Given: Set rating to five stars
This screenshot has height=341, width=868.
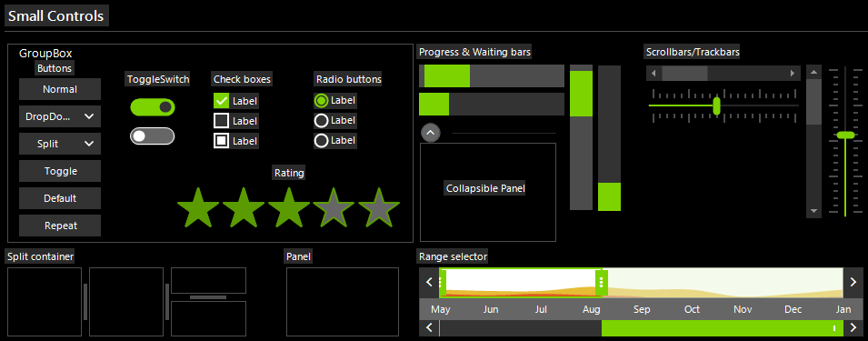Looking at the screenshot, I should coord(379,207).
